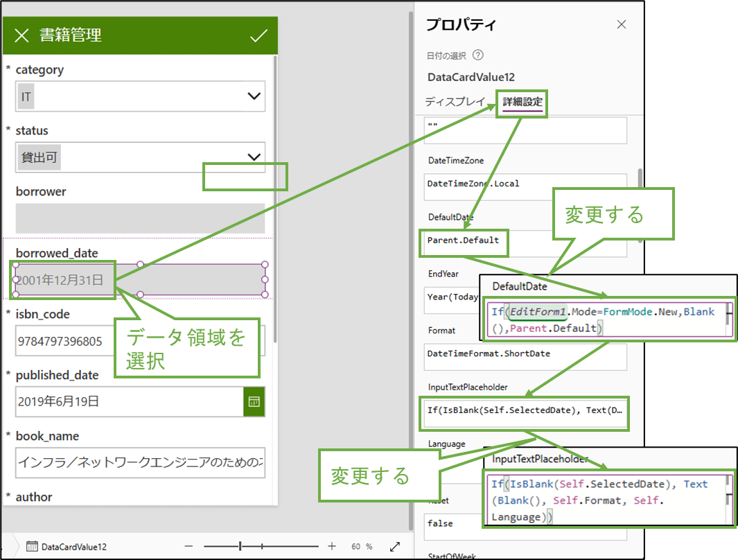Image resolution: width=738 pixels, height=560 pixels.
Task: Click the DataCardValue12 title in properties
Action: [471, 77]
